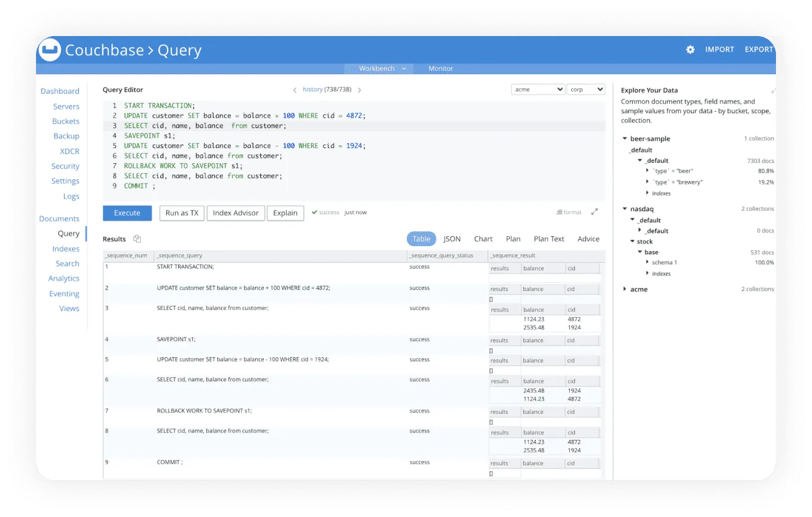Collapse the base collection
Image resolution: width=812 pixels, height=517 pixels.
(x=640, y=252)
